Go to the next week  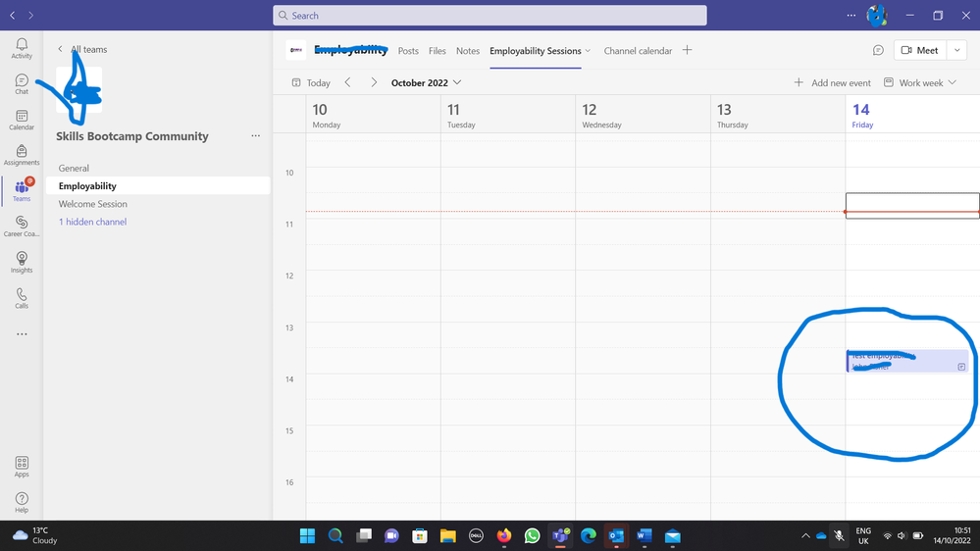click(374, 82)
